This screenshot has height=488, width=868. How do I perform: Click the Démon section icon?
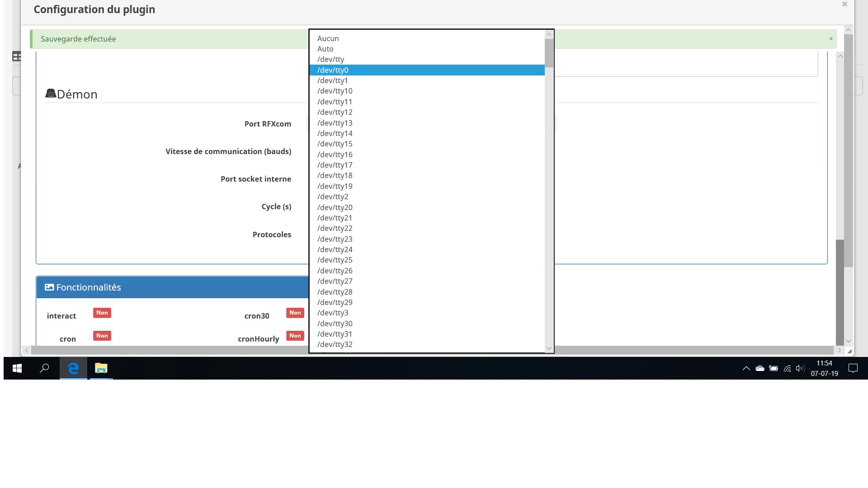51,94
